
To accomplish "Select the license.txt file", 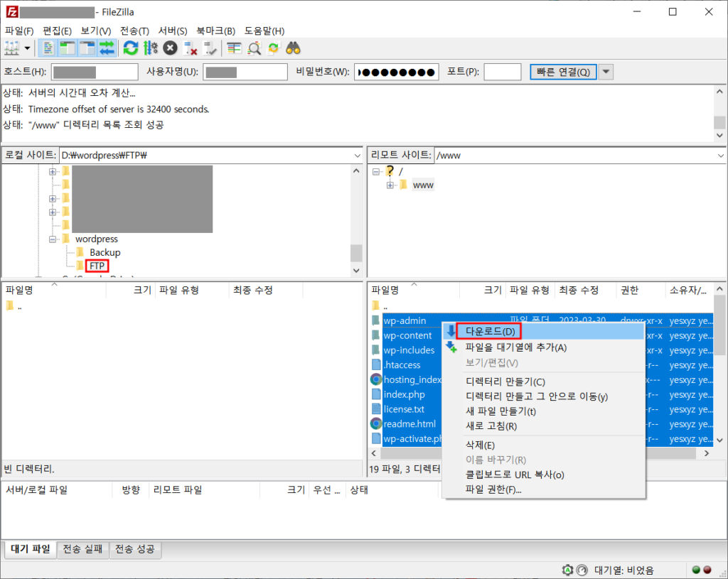I will coord(404,409).
